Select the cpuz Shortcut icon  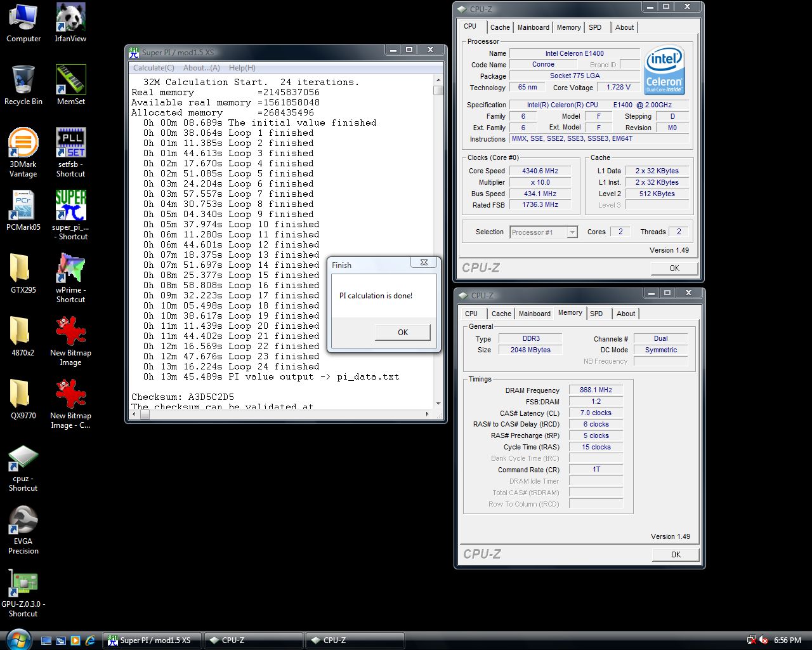23,468
